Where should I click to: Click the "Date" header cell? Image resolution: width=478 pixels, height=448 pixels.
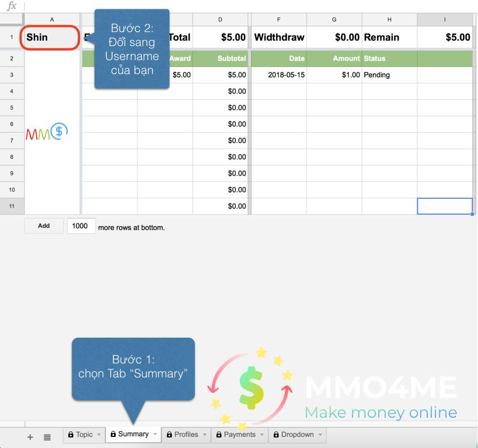278,58
